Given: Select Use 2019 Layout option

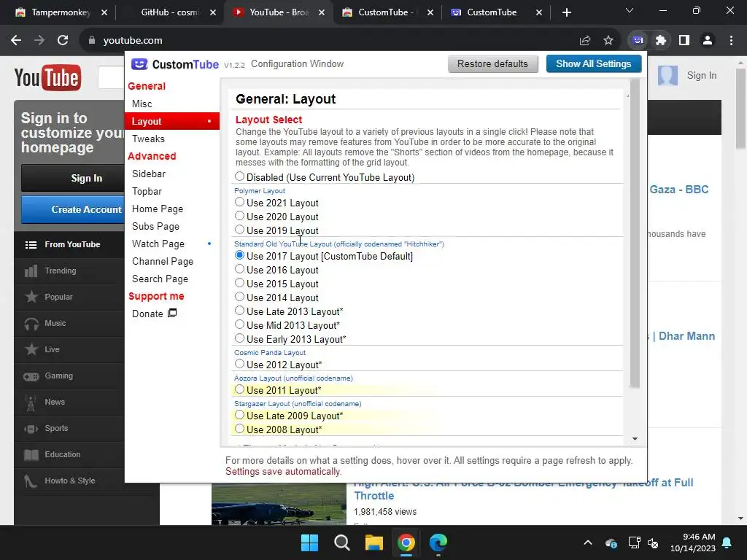Looking at the screenshot, I should click(x=239, y=230).
